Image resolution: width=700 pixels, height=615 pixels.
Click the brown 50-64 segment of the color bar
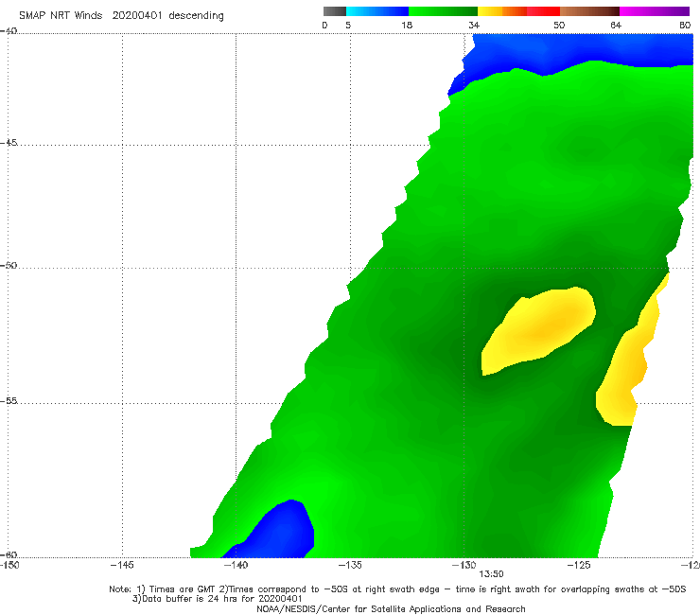(589, 11)
